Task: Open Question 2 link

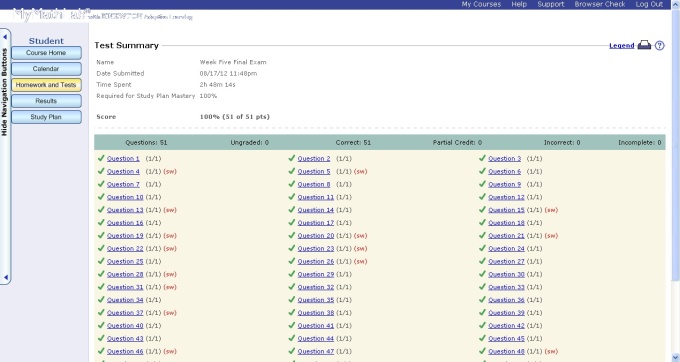Action: tap(314, 159)
